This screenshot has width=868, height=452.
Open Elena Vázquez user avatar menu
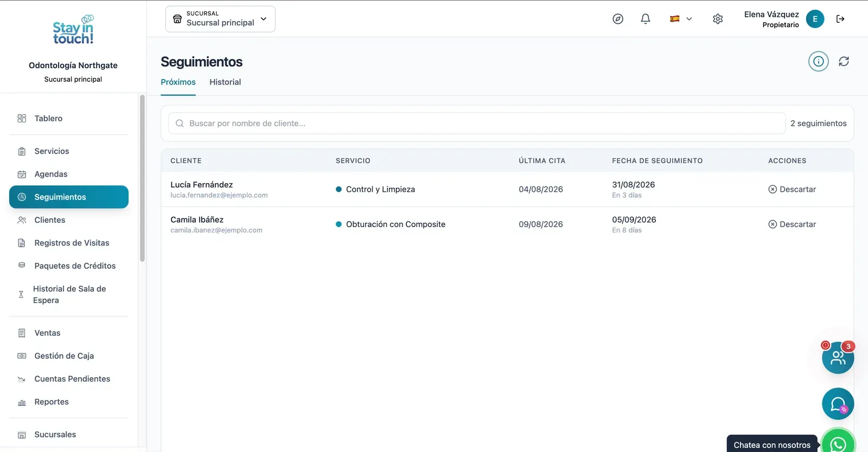tap(815, 19)
